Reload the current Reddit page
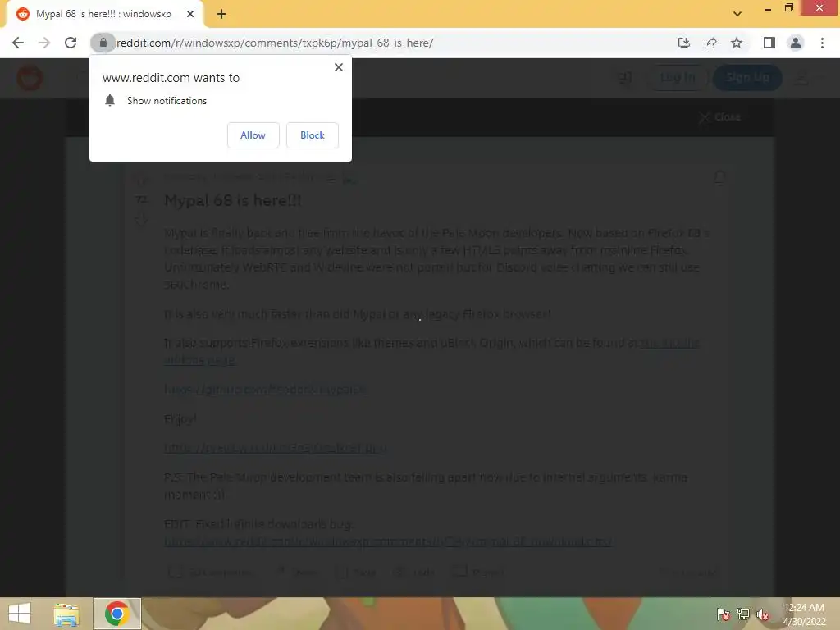This screenshot has height=630, width=840. [71, 43]
